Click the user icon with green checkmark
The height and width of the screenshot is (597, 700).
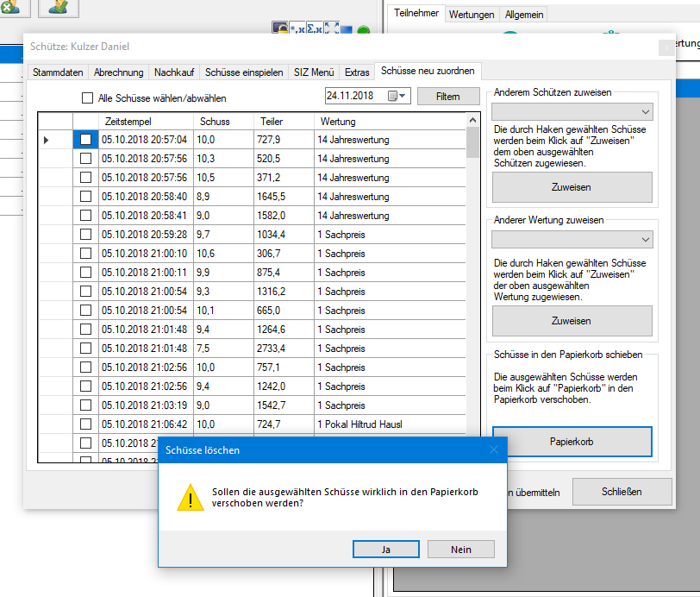[59, 8]
